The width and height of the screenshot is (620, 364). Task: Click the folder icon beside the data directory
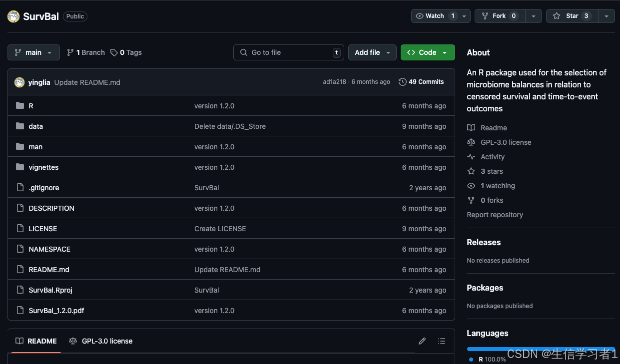(x=20, y=126)
